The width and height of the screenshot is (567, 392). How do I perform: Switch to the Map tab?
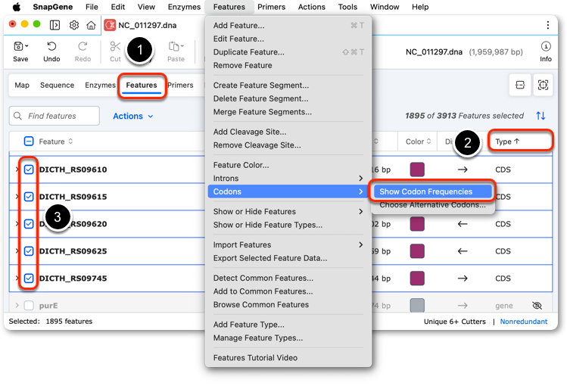click(x=22, y=85)
